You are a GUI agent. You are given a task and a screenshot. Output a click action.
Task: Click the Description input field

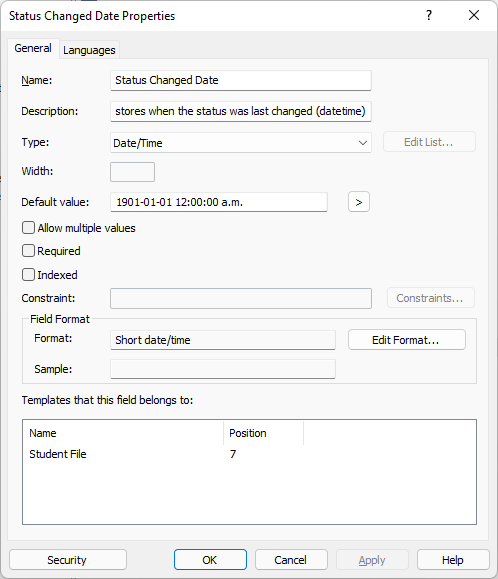pyautogui.click(x=241, y=111)
